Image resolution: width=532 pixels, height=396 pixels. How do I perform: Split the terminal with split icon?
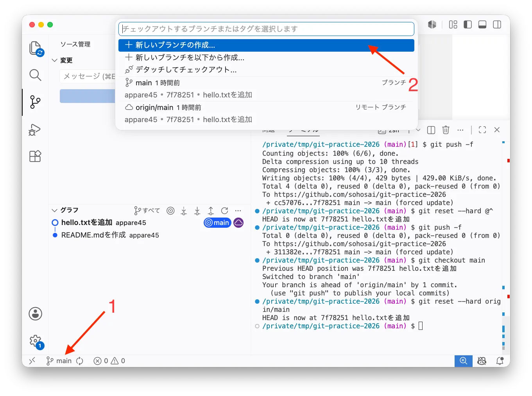pyautogui.click(x=431, y=130)
